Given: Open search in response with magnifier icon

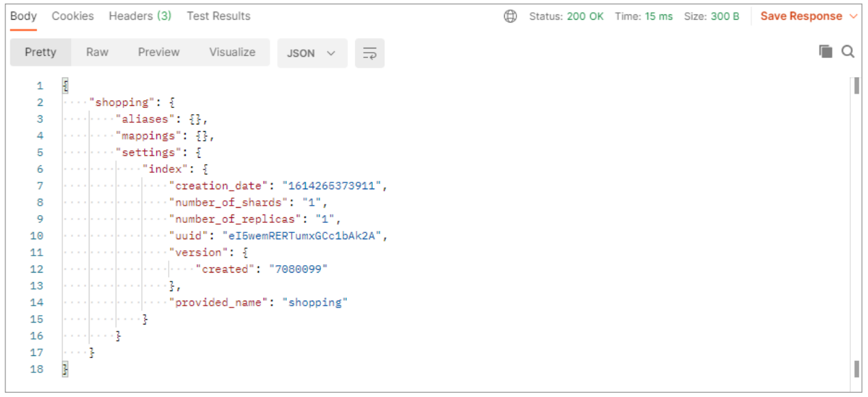Looking at the screenshot, I should pos(848,52).
